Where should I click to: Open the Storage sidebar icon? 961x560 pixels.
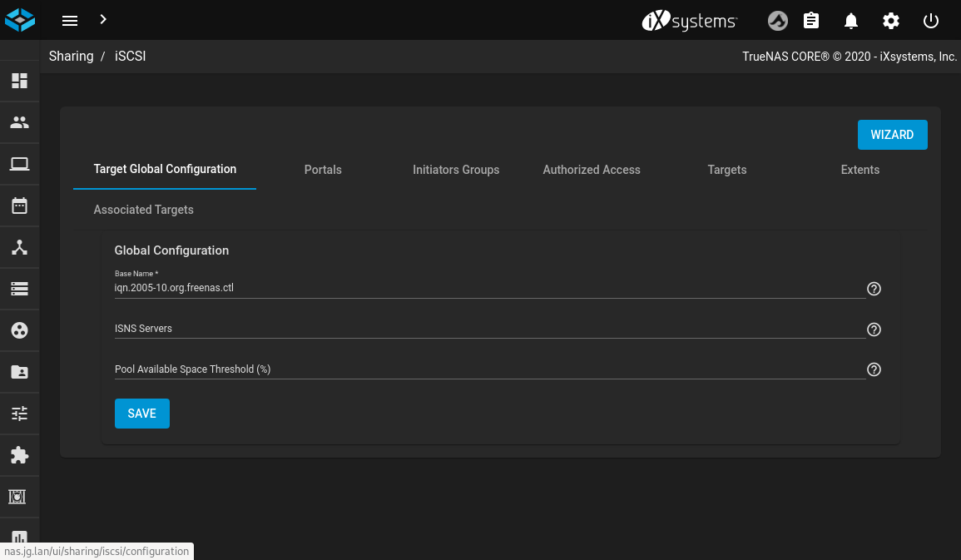click(x=19, y=289)
